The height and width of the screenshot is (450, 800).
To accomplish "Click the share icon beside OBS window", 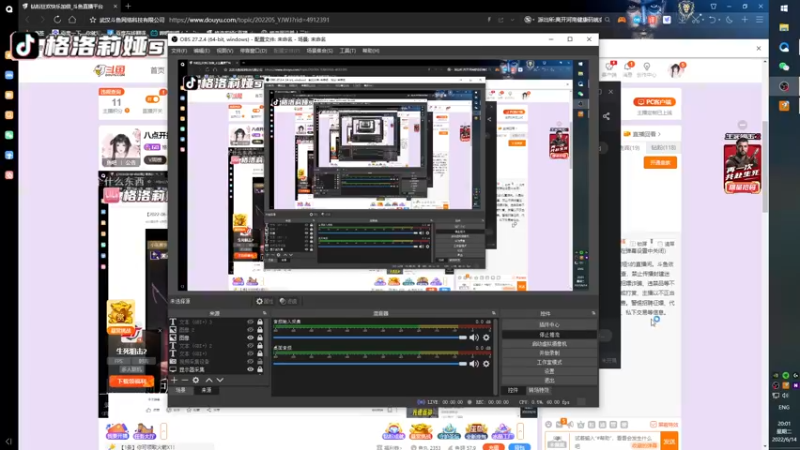I will (x=606, y=116).
